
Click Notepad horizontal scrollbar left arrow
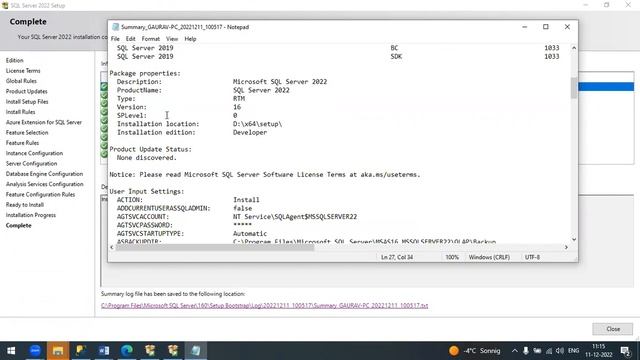112,247
